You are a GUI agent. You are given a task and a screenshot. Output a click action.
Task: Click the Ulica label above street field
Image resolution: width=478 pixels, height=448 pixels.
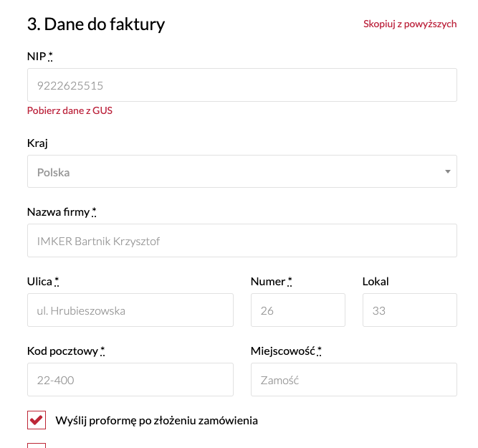pyautogui.click(x=40, y=281)
